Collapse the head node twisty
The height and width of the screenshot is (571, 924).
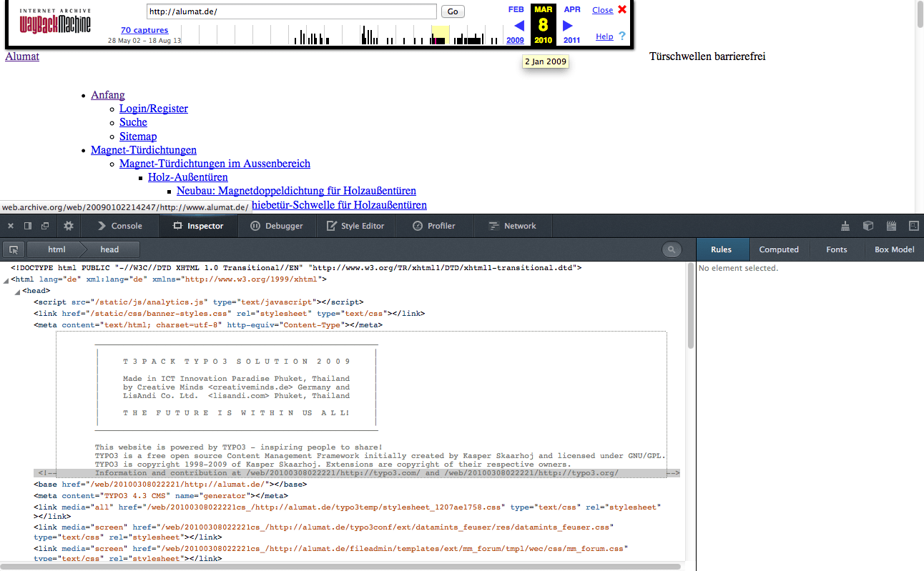pos(17,292)
